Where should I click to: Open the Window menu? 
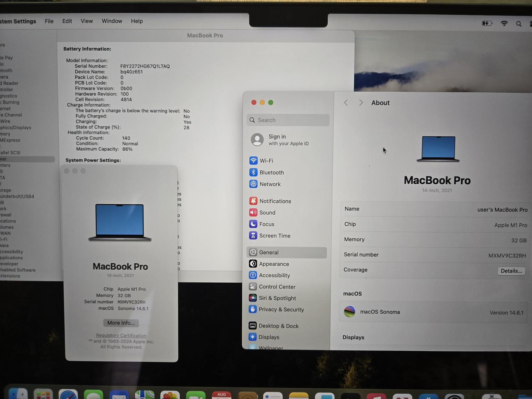pyautogui.click(x=112, y=21)
